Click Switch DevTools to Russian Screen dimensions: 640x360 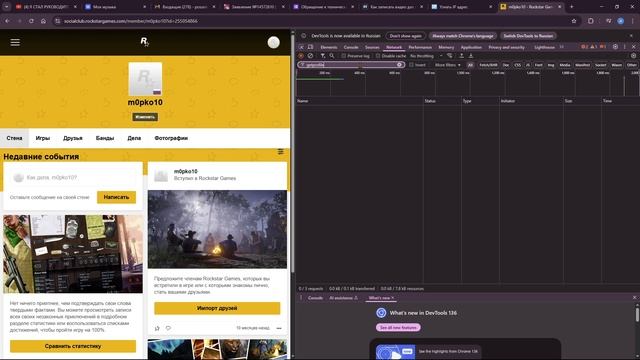pyautogui.click(x=528, y=36)
